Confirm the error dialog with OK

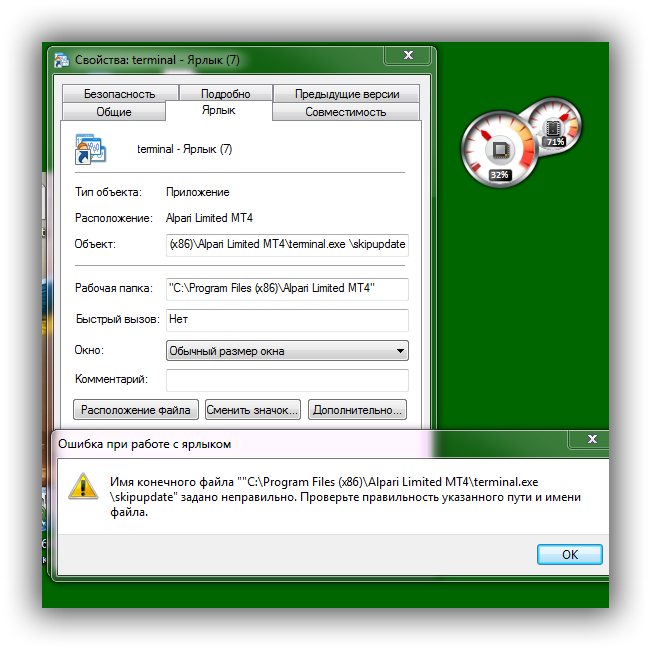570,555
